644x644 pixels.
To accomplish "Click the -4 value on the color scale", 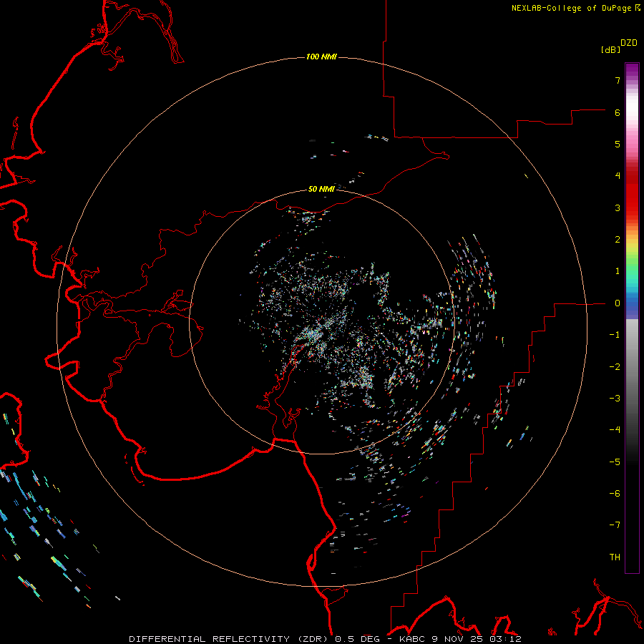I will 615,430.
